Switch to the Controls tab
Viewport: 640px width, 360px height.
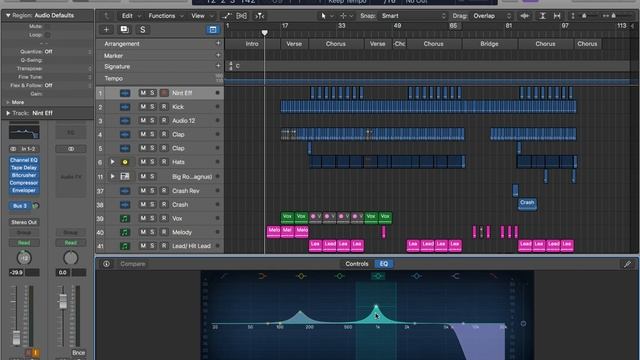pyautogui.click(x=357, y=264)
